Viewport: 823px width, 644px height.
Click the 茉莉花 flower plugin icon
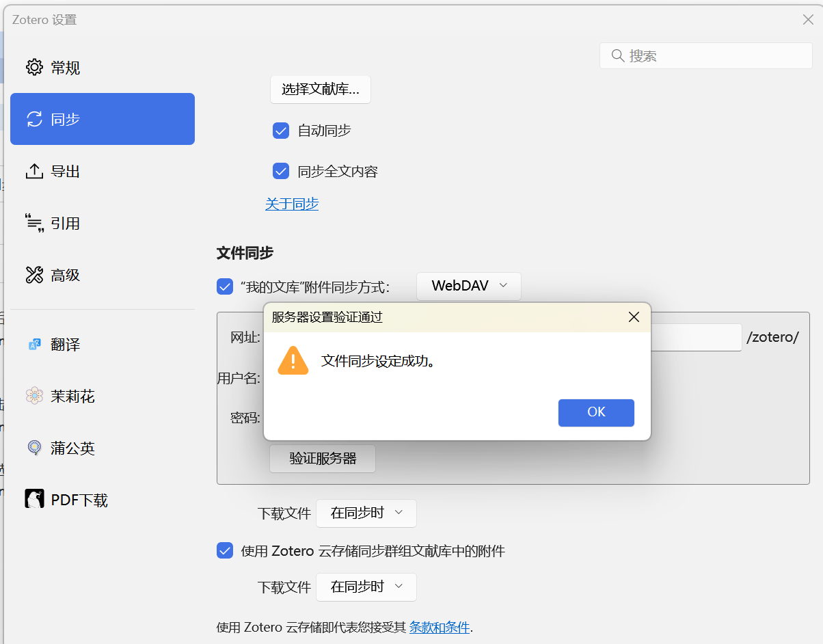coord(34,396)
